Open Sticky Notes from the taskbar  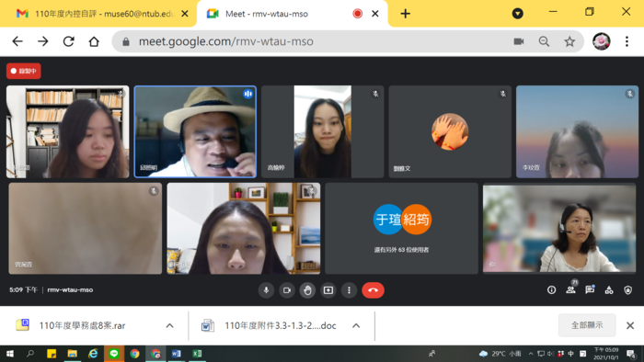tap(52, 354)
